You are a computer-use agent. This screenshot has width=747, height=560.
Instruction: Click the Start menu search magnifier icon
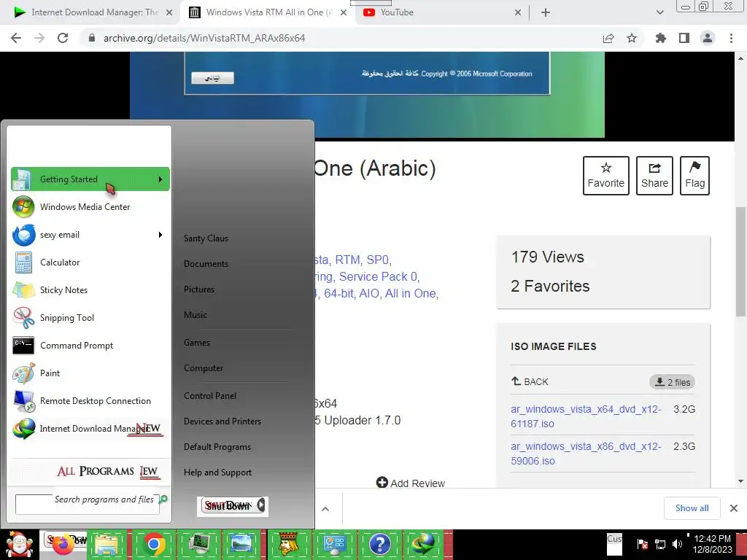pyautogui.click(x=163, y=499)
